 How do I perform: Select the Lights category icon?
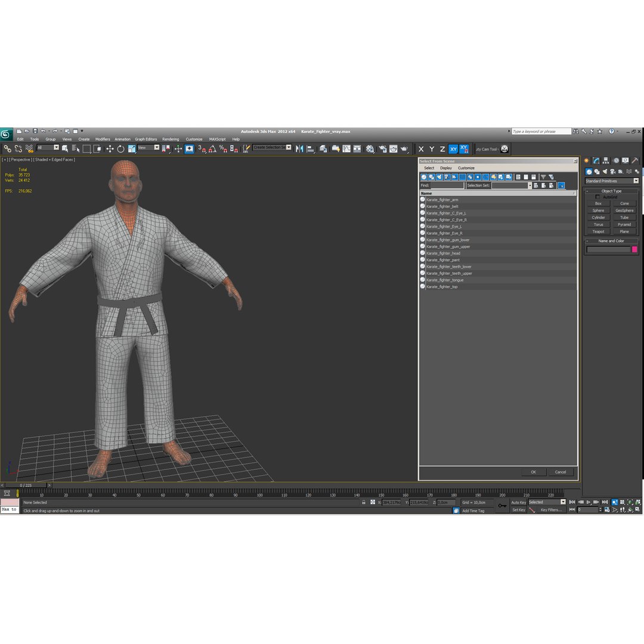(605, 172)
